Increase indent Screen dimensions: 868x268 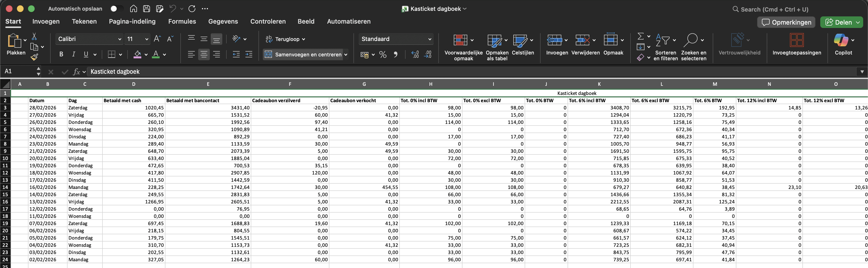point(249,54)
